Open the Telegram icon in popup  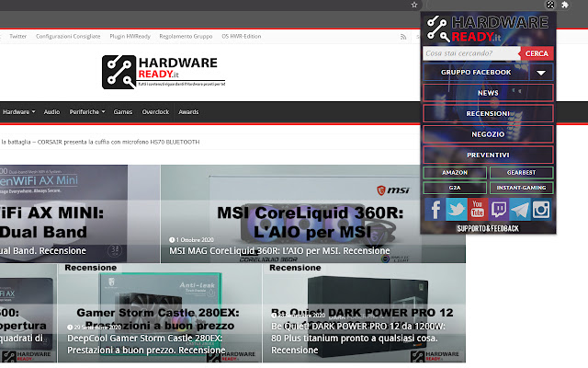(520, 209)
